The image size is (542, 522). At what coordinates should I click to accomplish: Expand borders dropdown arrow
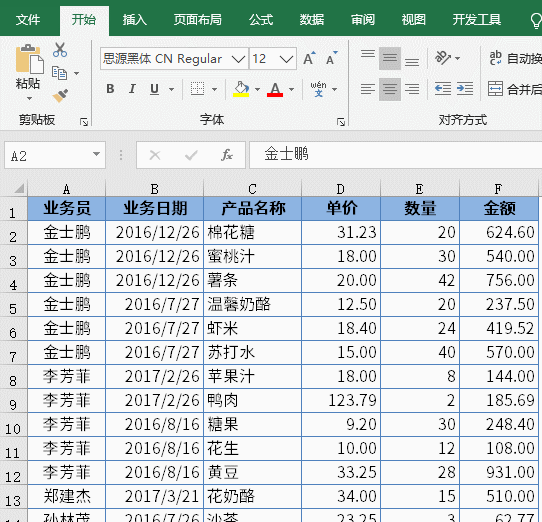pyautogui.click(x=214, y=90)
